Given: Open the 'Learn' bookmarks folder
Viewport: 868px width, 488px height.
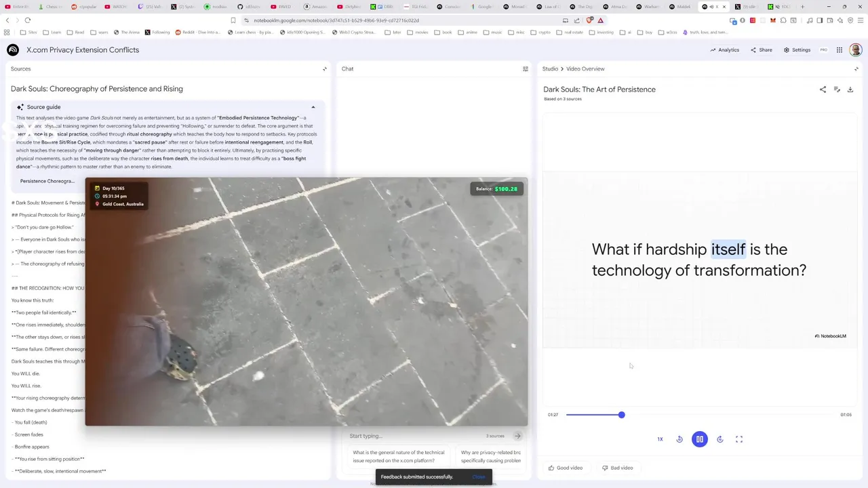Looking at the screenshot, I should click(x=52, y=32).
